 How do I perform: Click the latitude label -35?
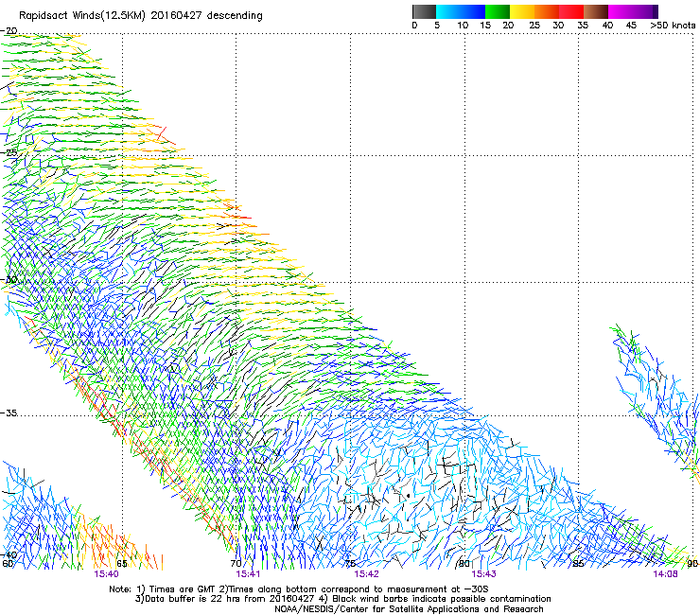point(9,413)
